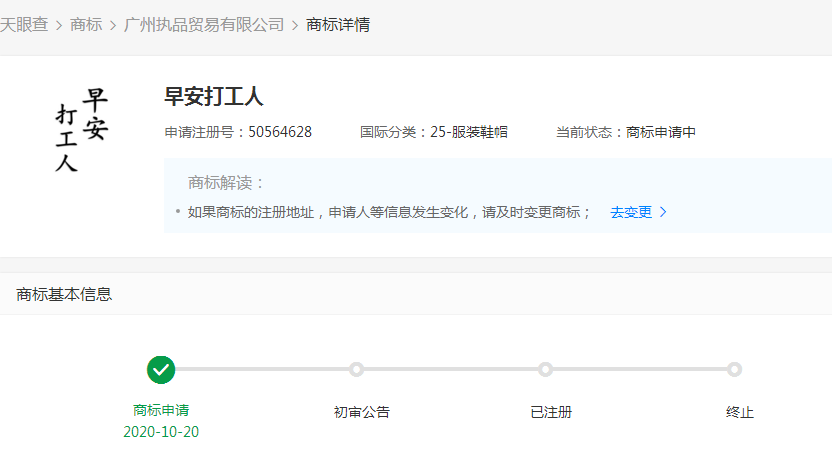
Task: Open 广州执品贸易有限公司 company breadcrumb
Action: [204, 25]
